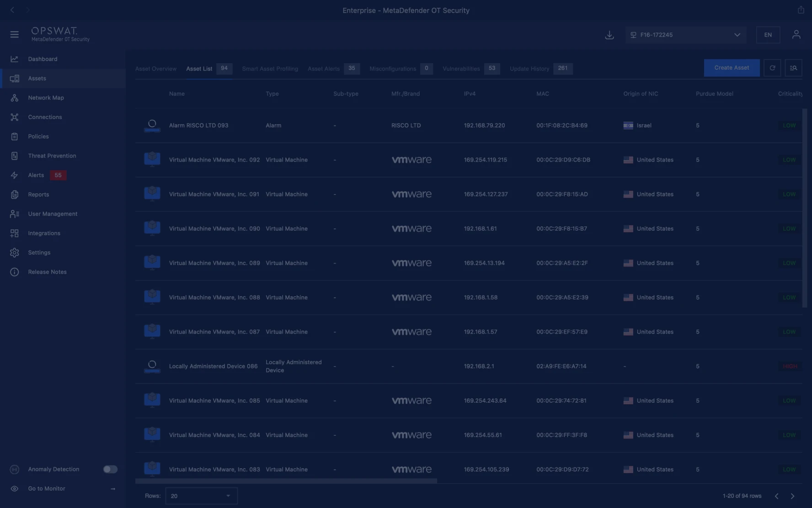Click the share icon in title bar
Screen dimensions: 812x508
click(x=801, y=10)
